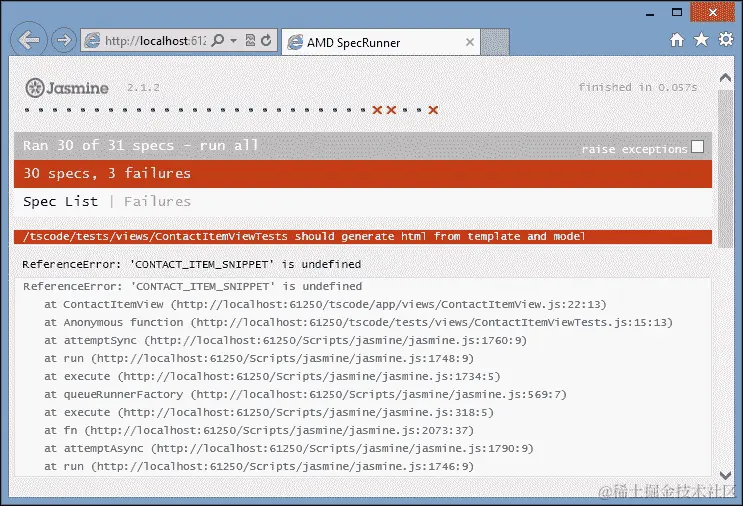Click the second red X failed spec marker
Screen dimensions: 743x506
pos(391,110)
